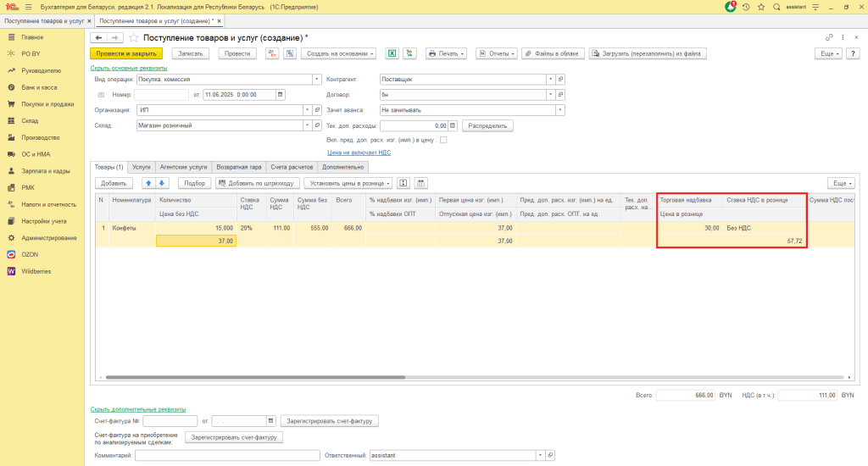
Task: Move the table row down
Action: click(162, 183)
